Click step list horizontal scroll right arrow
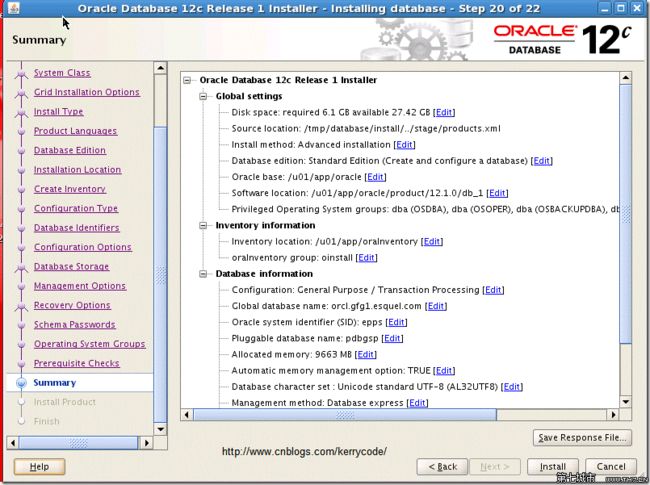This screenshot has height=485, width=650. point(146,443)
